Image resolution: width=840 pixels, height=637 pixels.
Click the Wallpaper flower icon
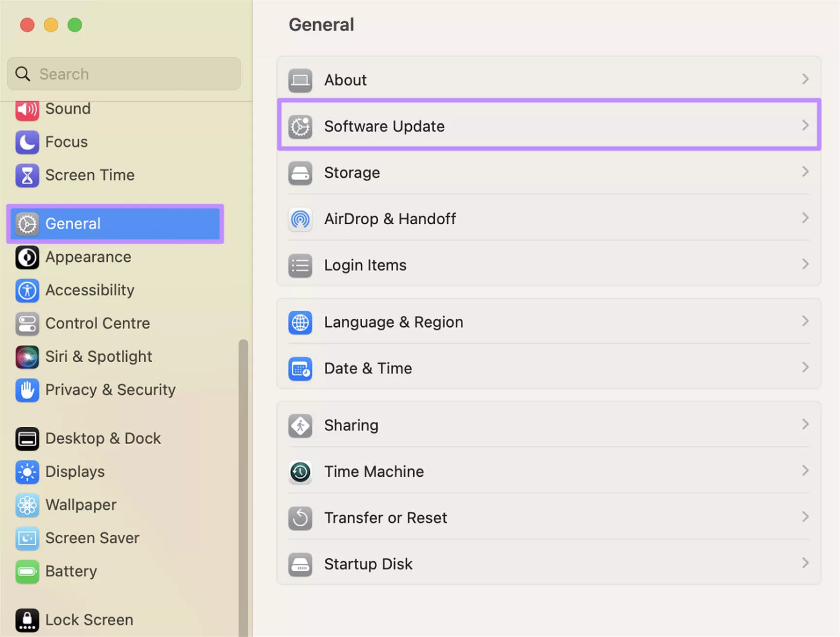27,505
